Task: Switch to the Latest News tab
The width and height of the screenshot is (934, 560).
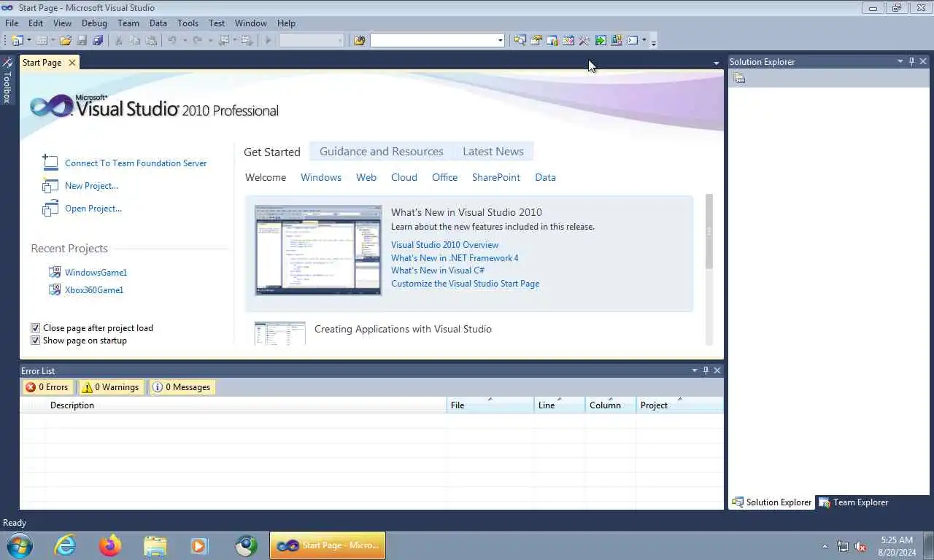Action: pos(493,152)
